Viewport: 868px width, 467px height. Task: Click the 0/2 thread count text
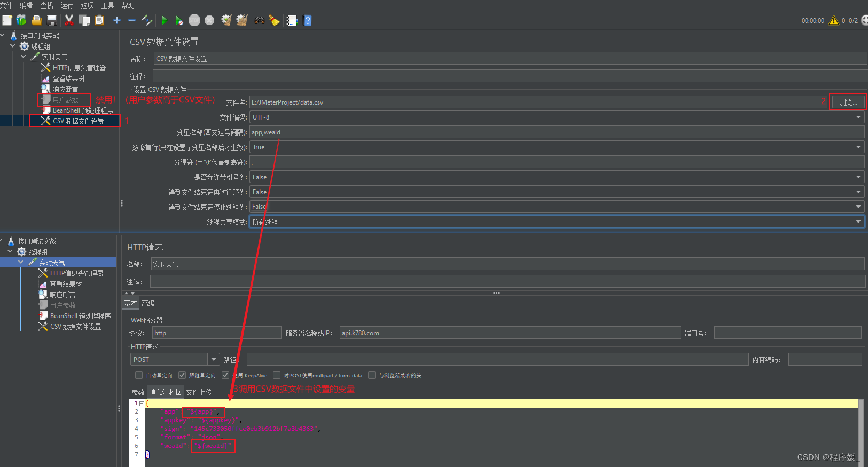(x=853, y=21)
